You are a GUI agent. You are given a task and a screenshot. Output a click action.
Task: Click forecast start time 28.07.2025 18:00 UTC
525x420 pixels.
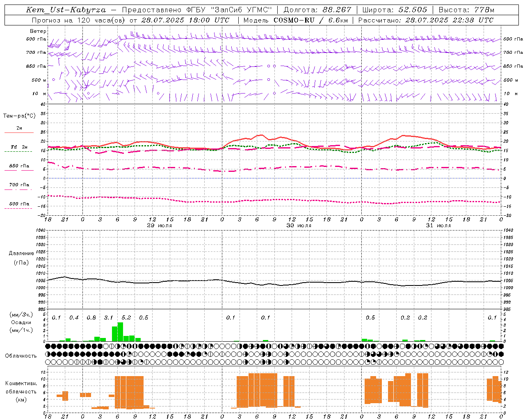point(185,20)
